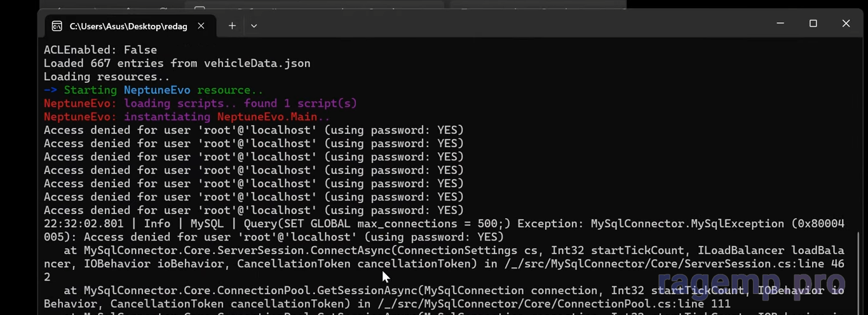Click the first 'Access denied for user' line

point(254,130)
